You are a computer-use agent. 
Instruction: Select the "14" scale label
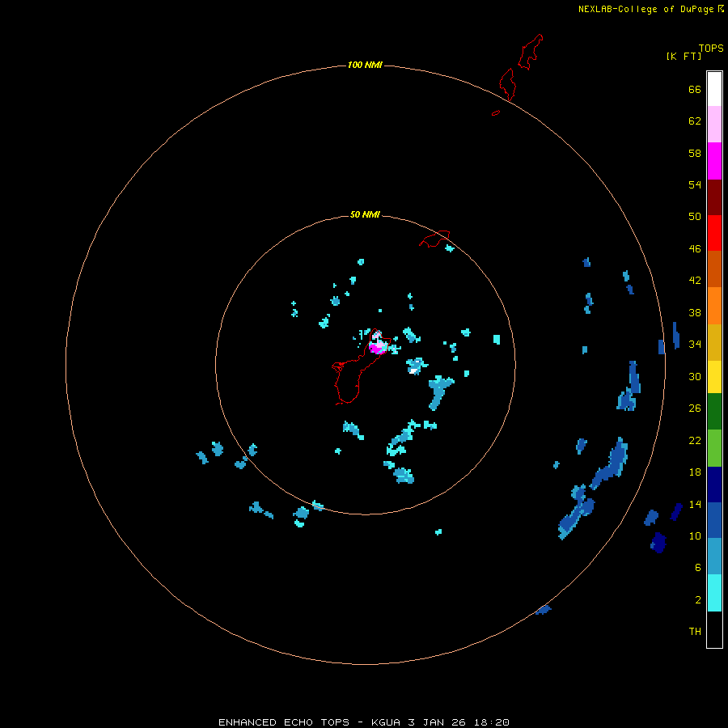point(695,504)
